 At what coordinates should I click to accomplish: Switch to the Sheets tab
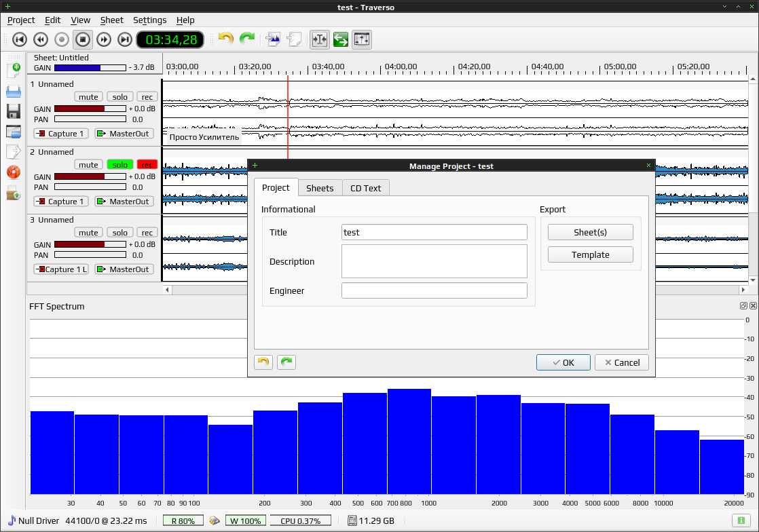click(x=320, y=188)
